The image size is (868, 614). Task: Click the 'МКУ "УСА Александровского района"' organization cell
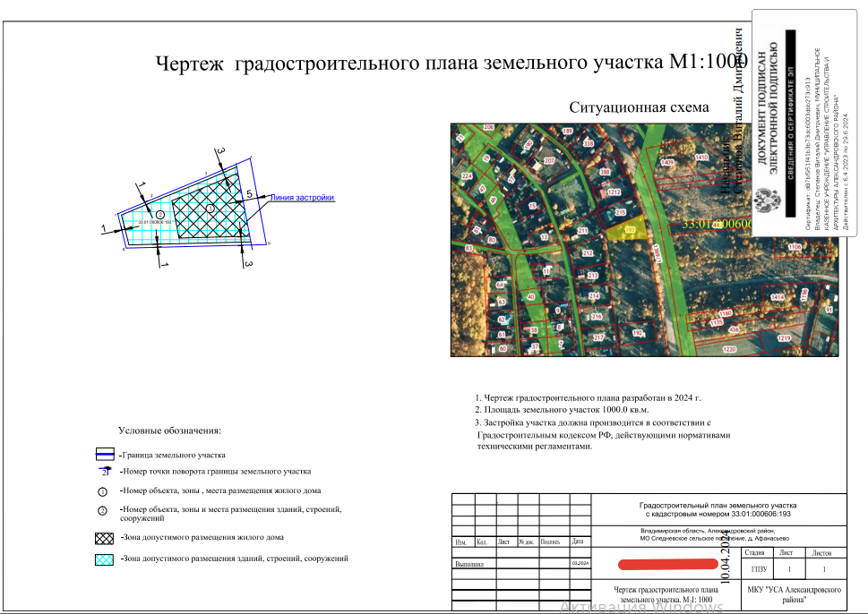[794, 594]
